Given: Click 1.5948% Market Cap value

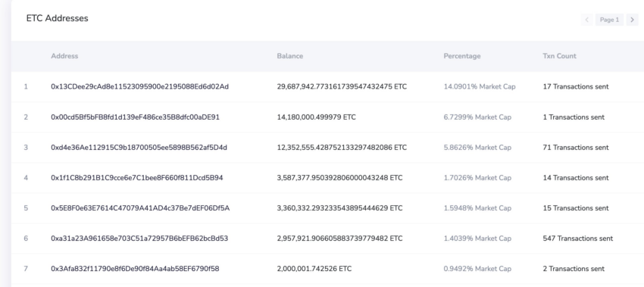Looking at the screenshot, I should pos(477,208).
